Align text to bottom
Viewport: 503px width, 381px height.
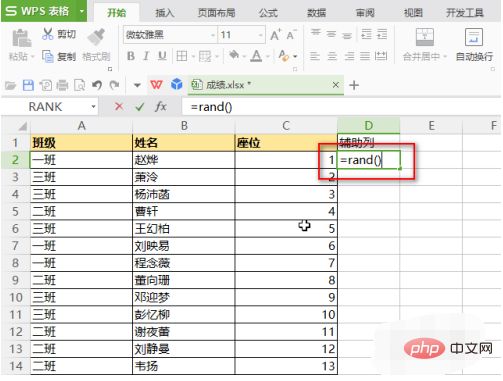click(347, 35)
